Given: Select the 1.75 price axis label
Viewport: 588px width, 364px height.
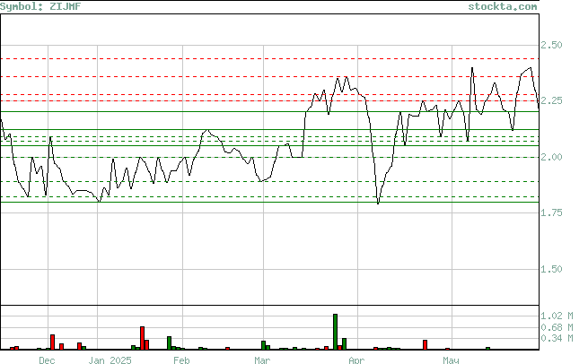Looking at the screenshot, I should point(551,212).
